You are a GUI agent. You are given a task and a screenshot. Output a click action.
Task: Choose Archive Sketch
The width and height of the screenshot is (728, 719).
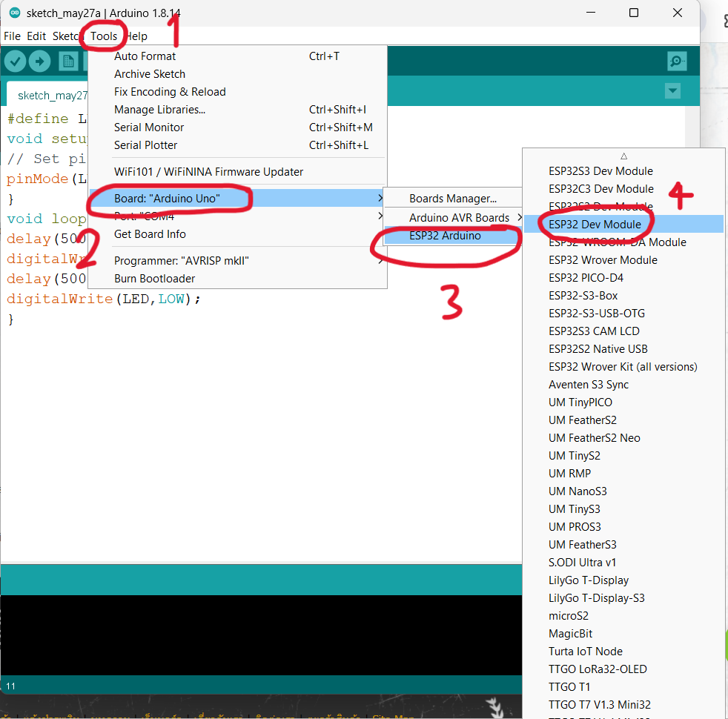pyautogui.click(x=238, y=74)
